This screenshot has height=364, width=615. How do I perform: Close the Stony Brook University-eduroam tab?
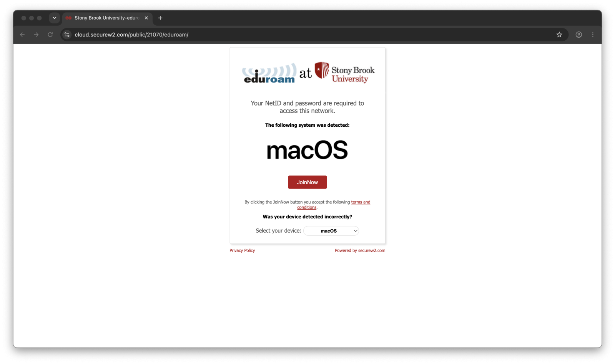[146, 18]
